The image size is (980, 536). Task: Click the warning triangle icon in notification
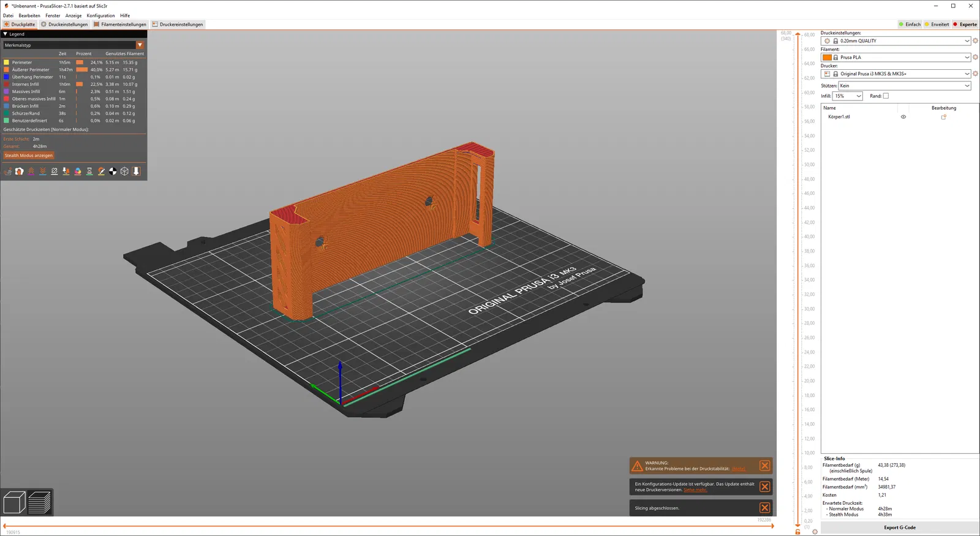click(637, 466)
